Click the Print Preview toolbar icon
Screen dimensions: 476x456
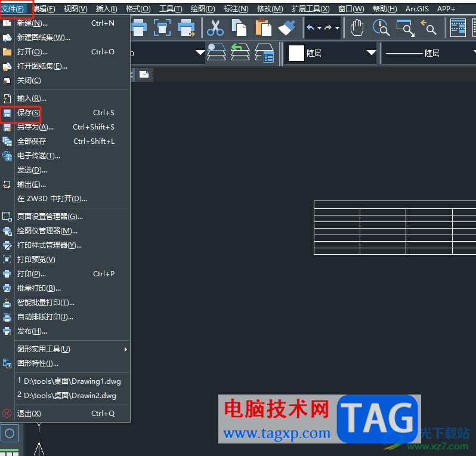point(162,28)
